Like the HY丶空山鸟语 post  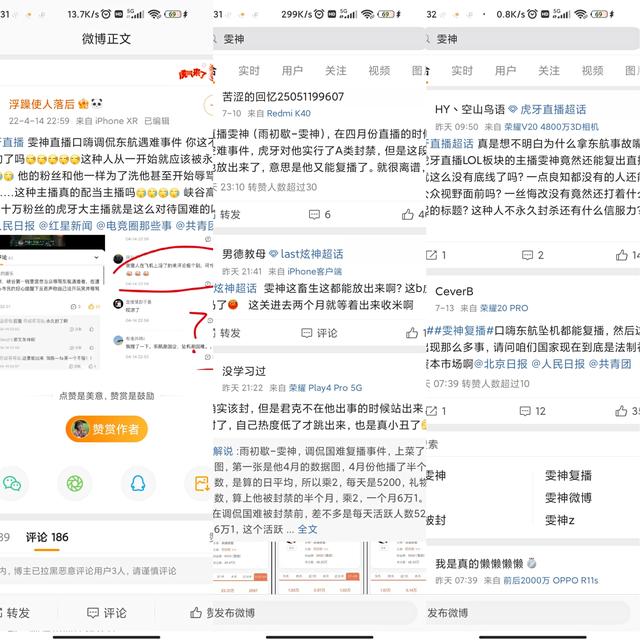click(622, 255)
